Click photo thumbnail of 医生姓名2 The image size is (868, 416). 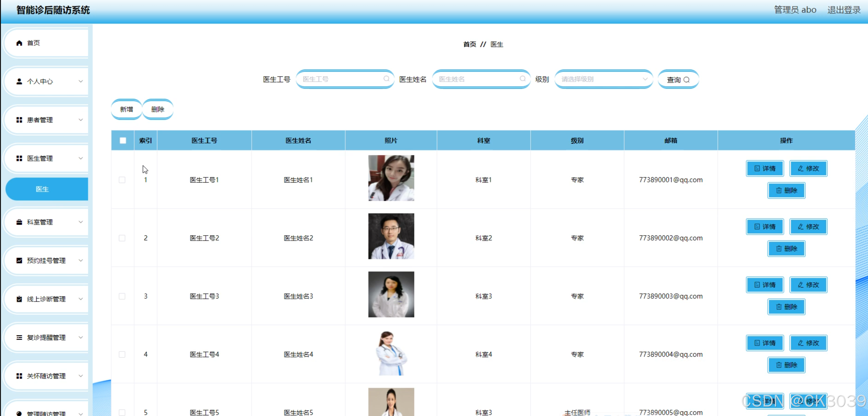pyautogui.click(x=391, y=236)
